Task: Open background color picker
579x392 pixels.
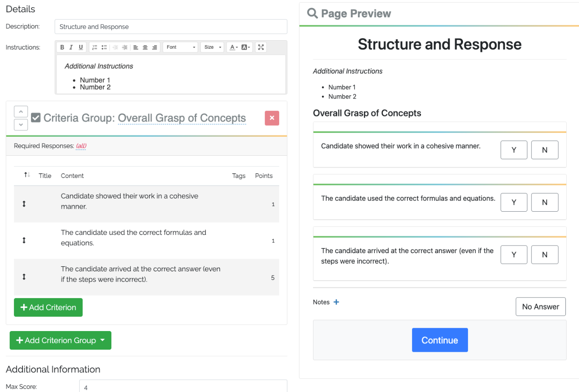Action: pos(246,47)
